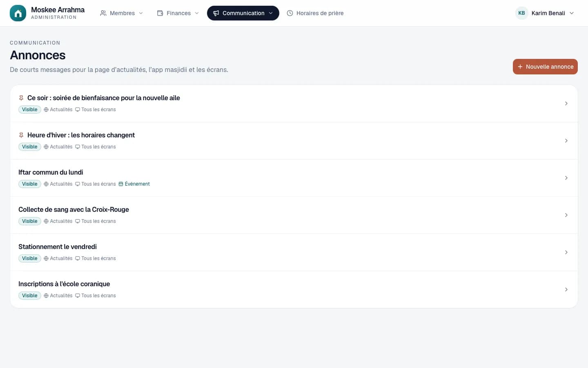
Task: Open the Karim Benali account menu chevron
Action: click(572, 13)
